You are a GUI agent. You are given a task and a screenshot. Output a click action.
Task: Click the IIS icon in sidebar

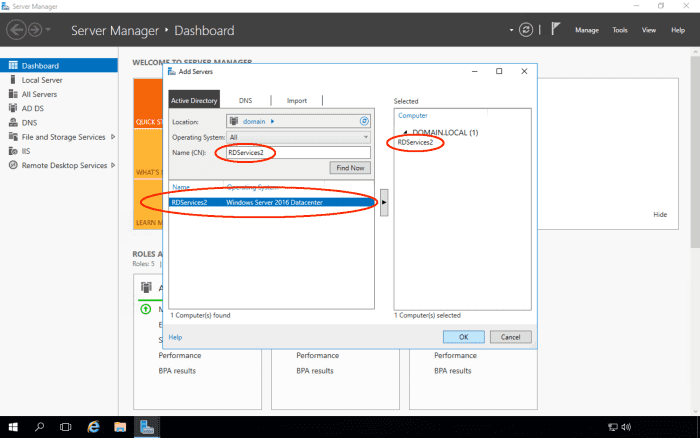pyautogui.click(x=13, y=151)
